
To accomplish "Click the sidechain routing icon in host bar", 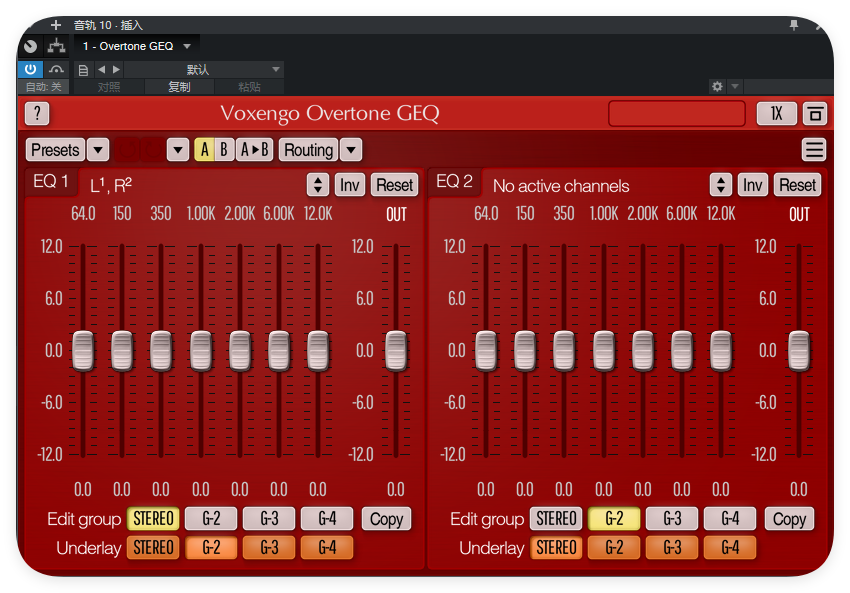I will (x=56, y=46).
